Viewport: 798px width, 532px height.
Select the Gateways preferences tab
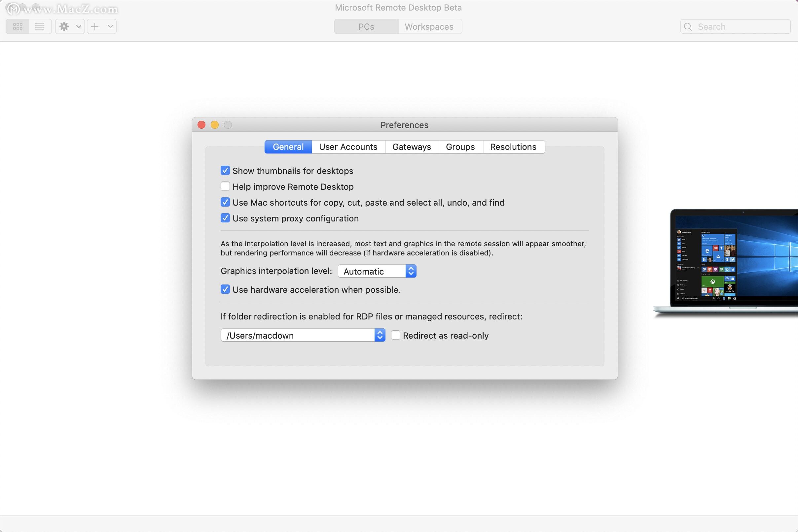pyautogui.click(x=411, y=147)
